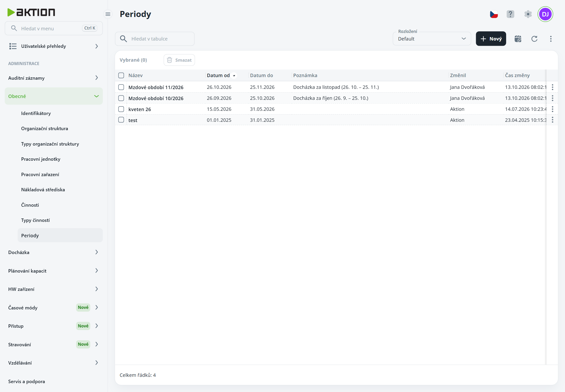Sort by Datum od column header

[x=218, y=75]
